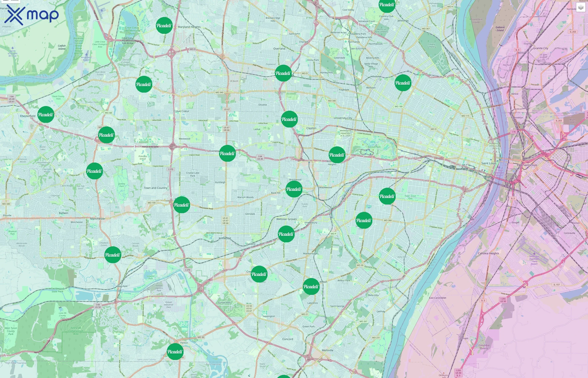Click the Picadeli marker near Brentwood
Viewport: 588px width, 378px height.
(294, 189)
